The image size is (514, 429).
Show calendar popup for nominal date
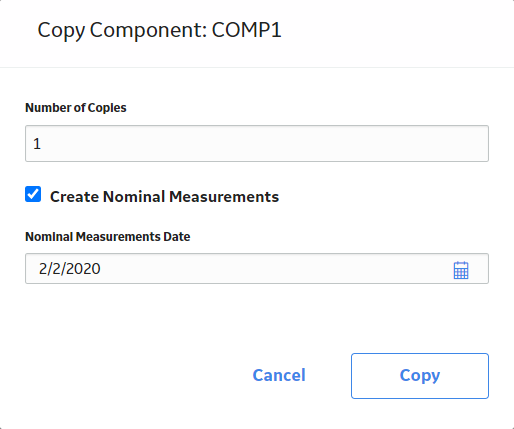click(461, 270)
